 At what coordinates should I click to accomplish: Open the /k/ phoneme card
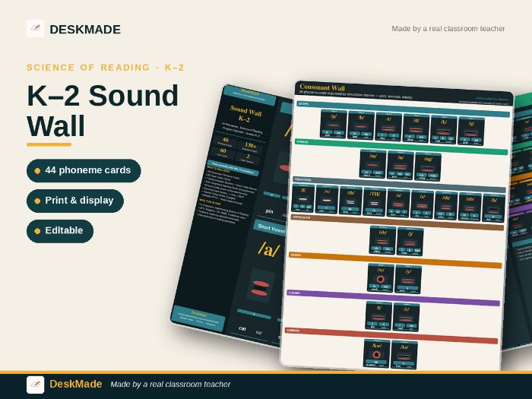(443, 130)
